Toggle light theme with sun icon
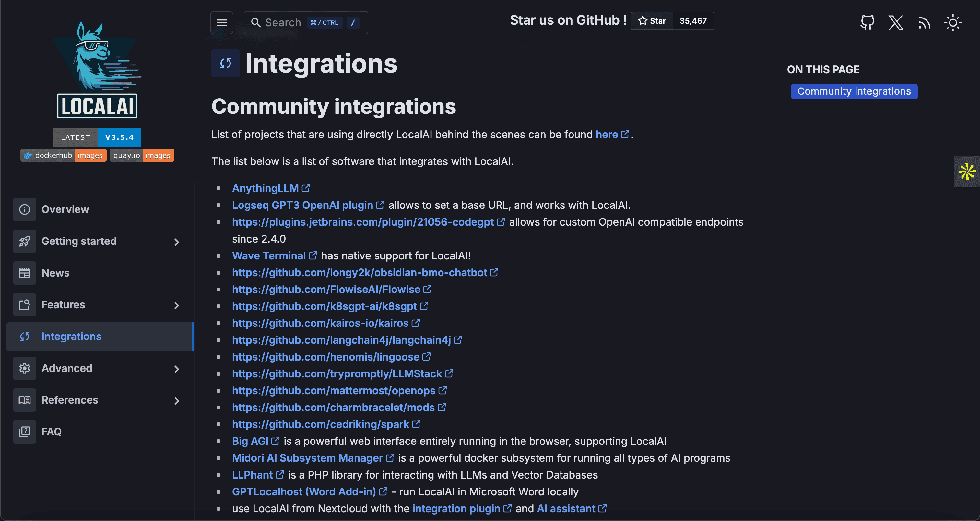This screenshot has width=980, height=521. point(953,23)
